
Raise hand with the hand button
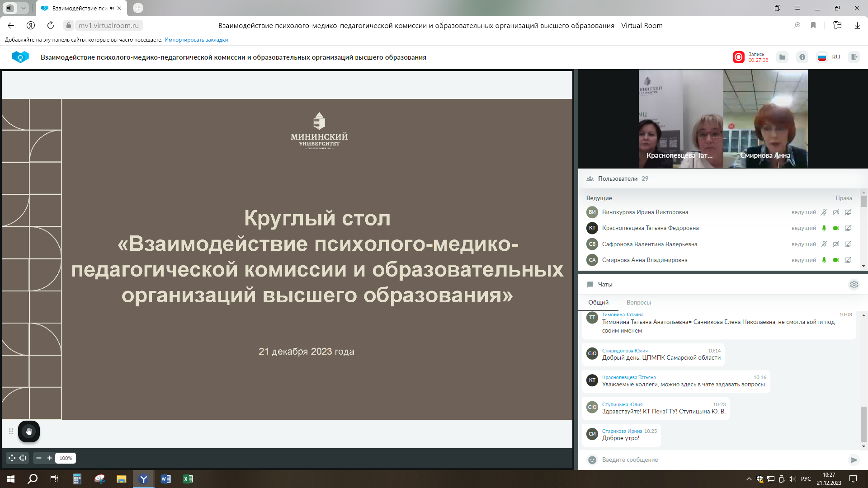[29, 431]
